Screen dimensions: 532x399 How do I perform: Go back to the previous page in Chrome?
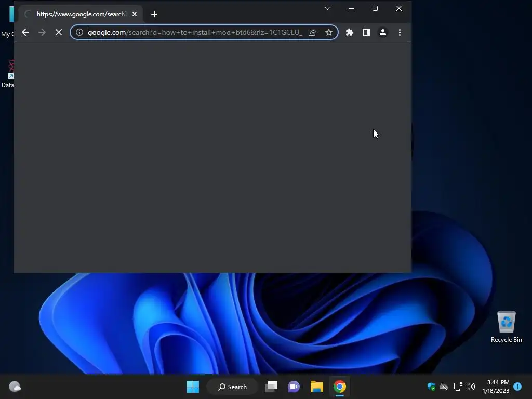click(x=25, y=32)
